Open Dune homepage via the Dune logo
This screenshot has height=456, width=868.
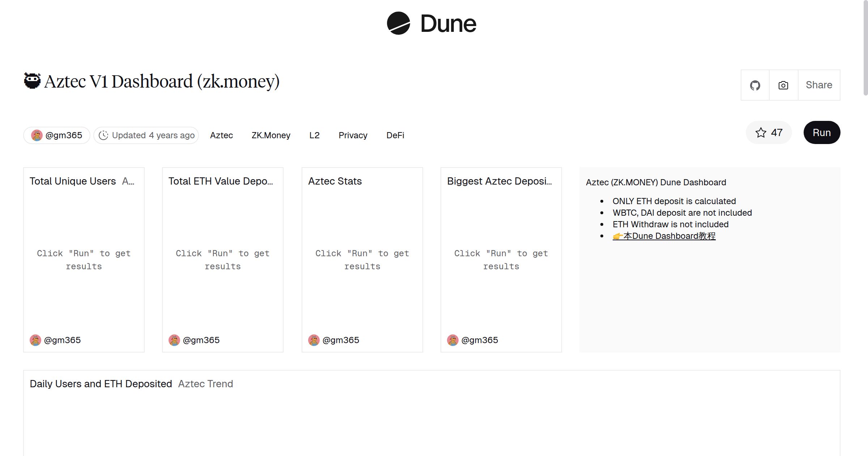click(x=431, y=24)
